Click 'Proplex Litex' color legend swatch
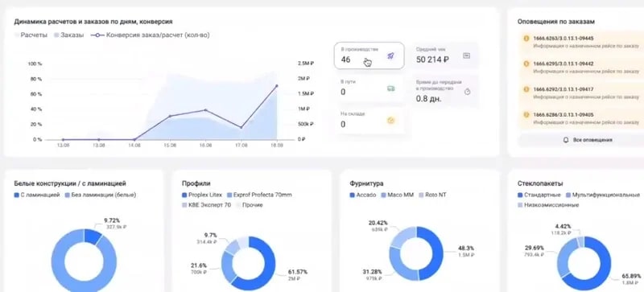This screenshot has height=292, width=644. click(184, 195)
